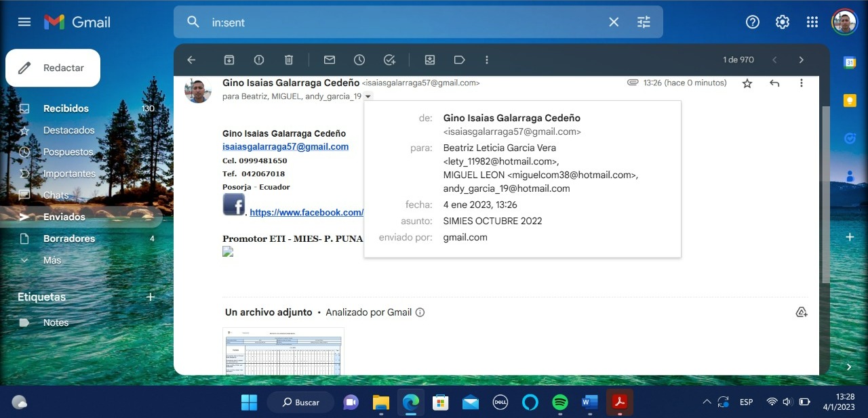Open Google apps grid

(x=812, y=22)
